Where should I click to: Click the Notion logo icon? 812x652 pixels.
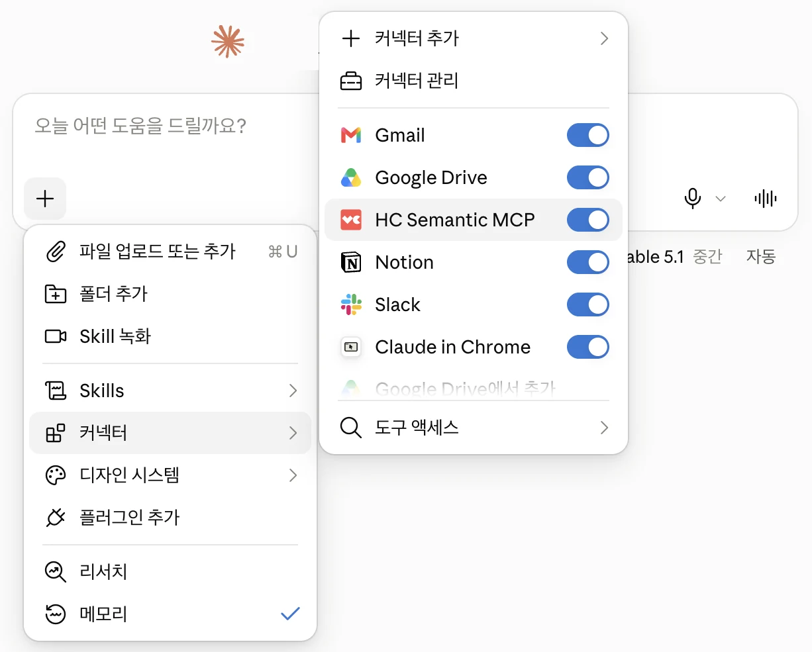351,262
